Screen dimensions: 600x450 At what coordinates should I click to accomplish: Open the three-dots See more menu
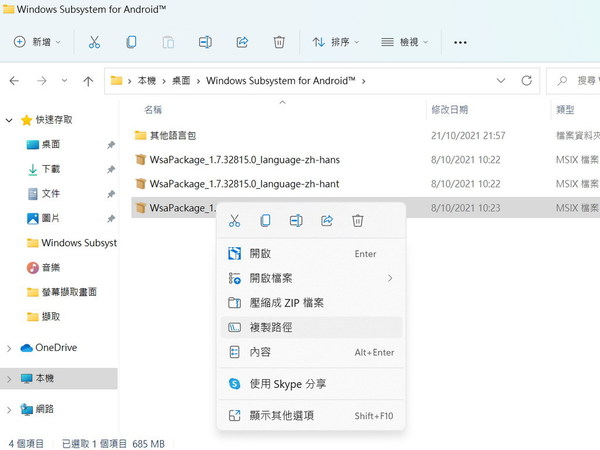click(460, 42)
